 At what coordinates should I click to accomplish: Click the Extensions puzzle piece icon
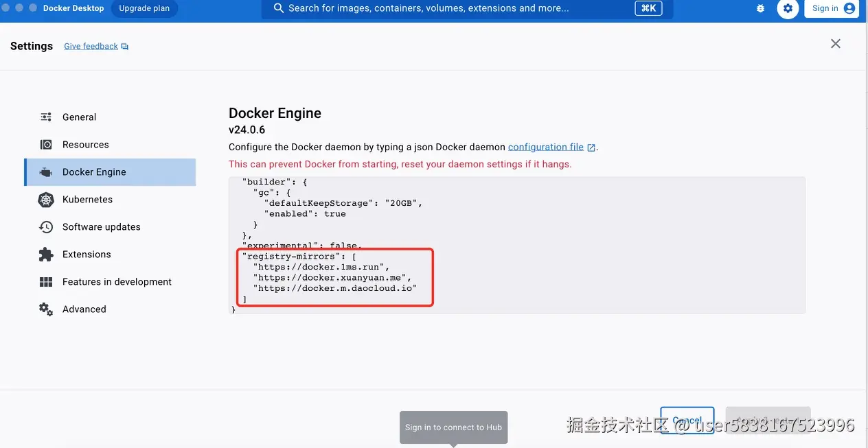pos(46,255)
